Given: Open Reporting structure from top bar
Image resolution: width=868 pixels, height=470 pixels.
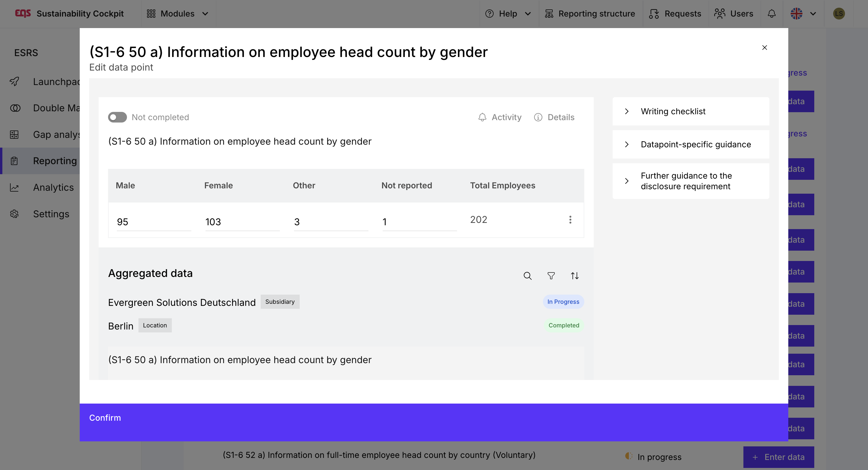Looking at the screenshot, I should coord(590,14).
